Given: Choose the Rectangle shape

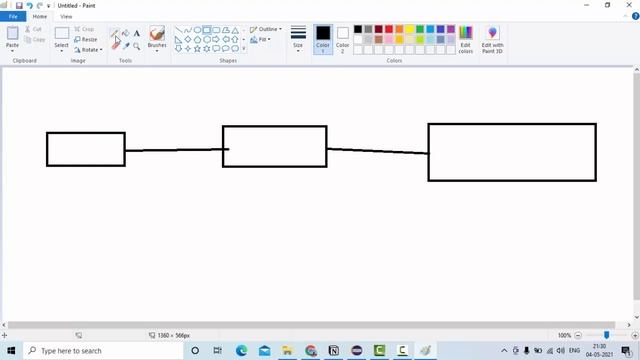Looking at the screenshot, I should 207,30.
